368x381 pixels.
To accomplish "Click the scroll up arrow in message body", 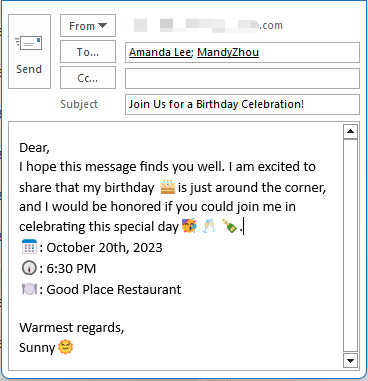I will pyautogui.click(x=350, y=131).
